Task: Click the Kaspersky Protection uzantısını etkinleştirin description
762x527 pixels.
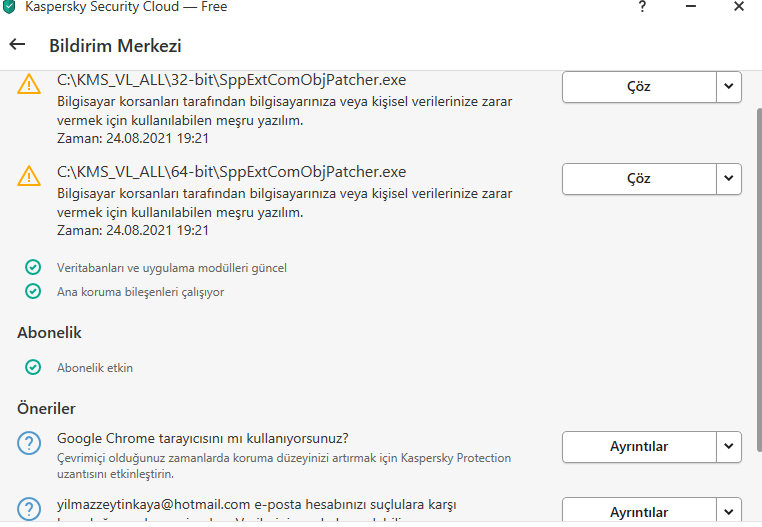Action: (x=284, y=466)
